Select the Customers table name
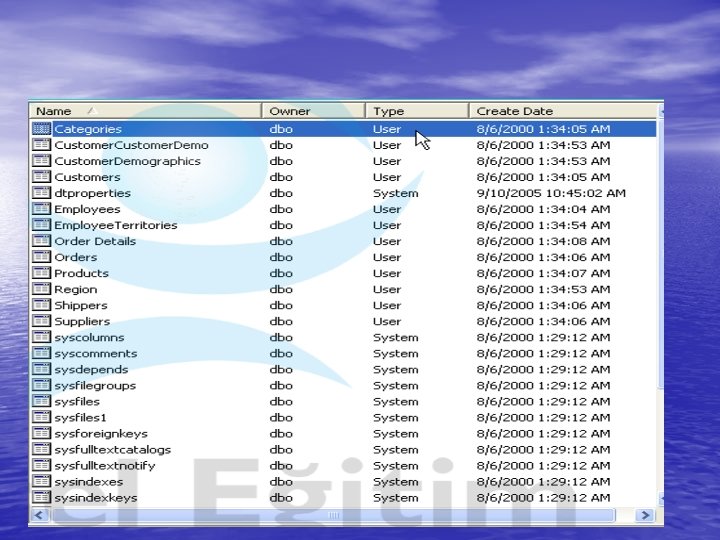720x540 pixels. 87,177
